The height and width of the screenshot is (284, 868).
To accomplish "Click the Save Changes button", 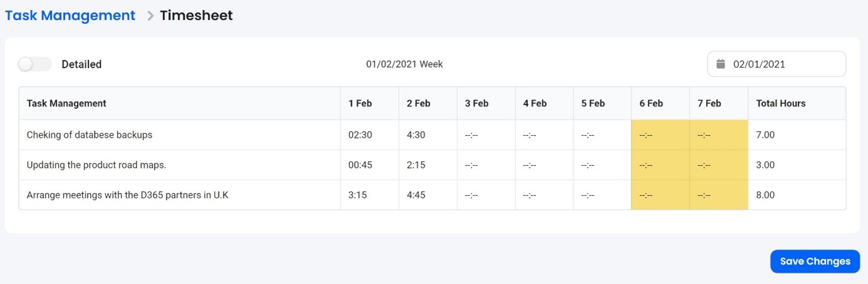I will tap(815, 261).
